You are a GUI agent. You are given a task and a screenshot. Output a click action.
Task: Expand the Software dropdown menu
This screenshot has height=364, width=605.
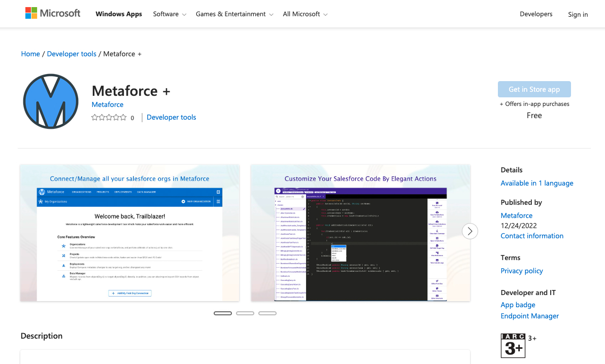point(170,14)
